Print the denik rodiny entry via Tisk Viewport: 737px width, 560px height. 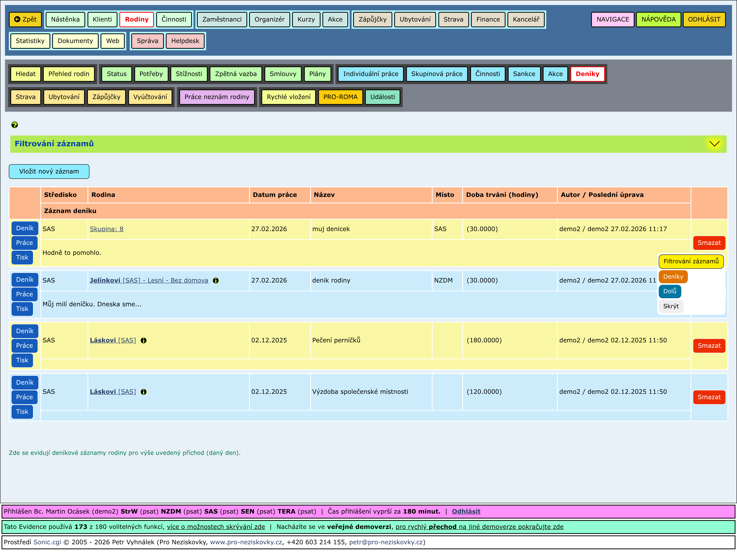22,309
